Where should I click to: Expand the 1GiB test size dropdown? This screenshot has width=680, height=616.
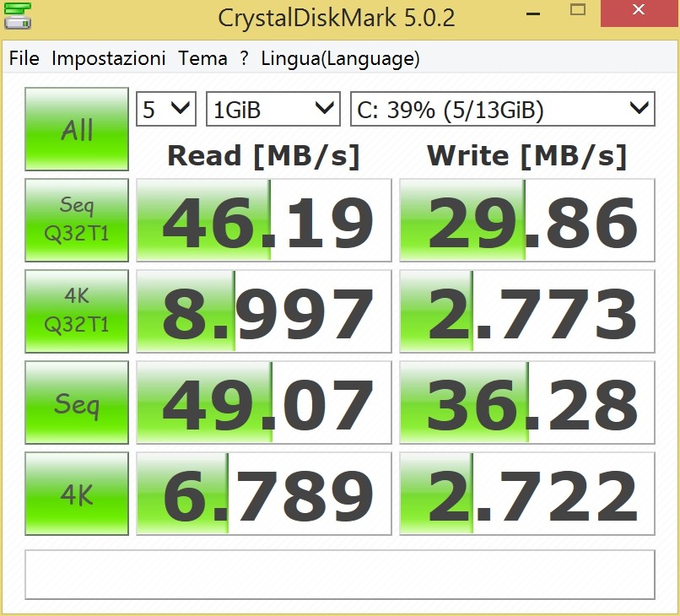[273, 109]
